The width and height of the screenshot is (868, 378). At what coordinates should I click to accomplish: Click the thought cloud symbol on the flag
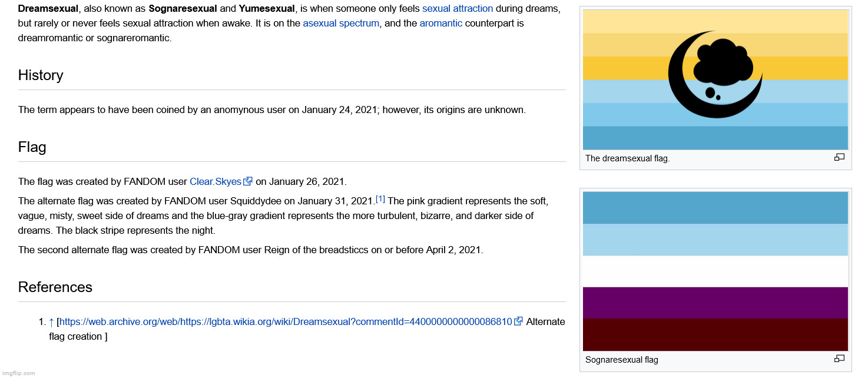point(723,60)
